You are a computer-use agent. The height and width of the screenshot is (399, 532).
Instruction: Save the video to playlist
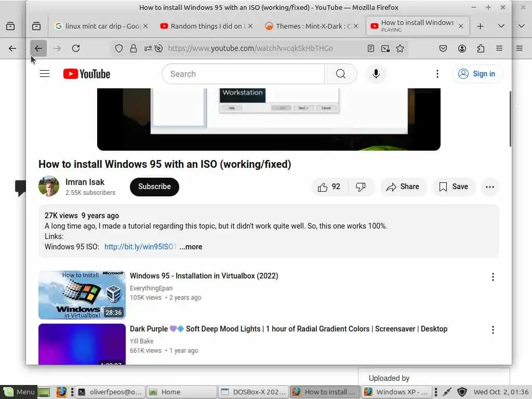(454, 187)
